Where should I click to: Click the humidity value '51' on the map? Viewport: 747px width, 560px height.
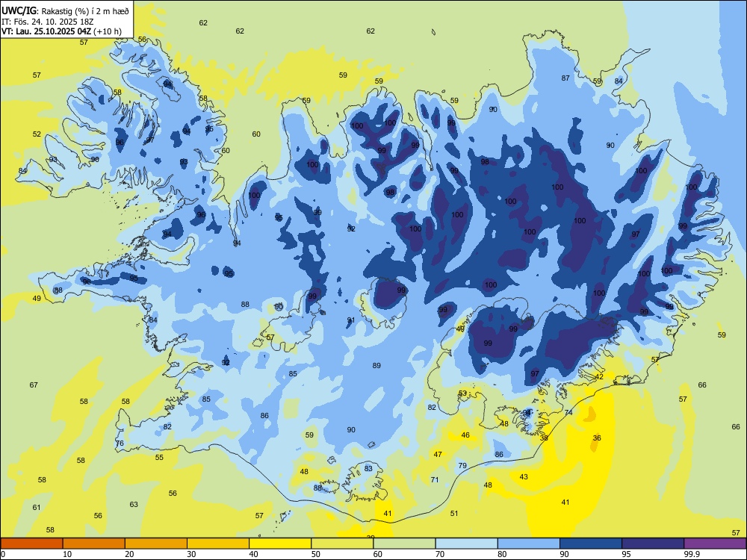coord(454,513)
